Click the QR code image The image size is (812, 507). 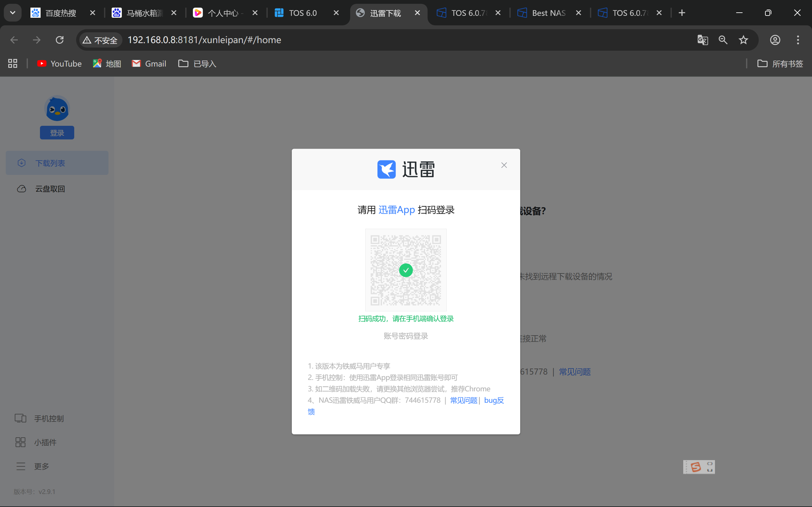tap(406, 270)
